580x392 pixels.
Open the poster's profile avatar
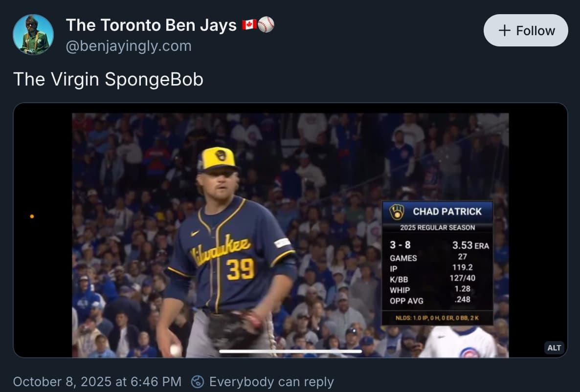point(33,34)
